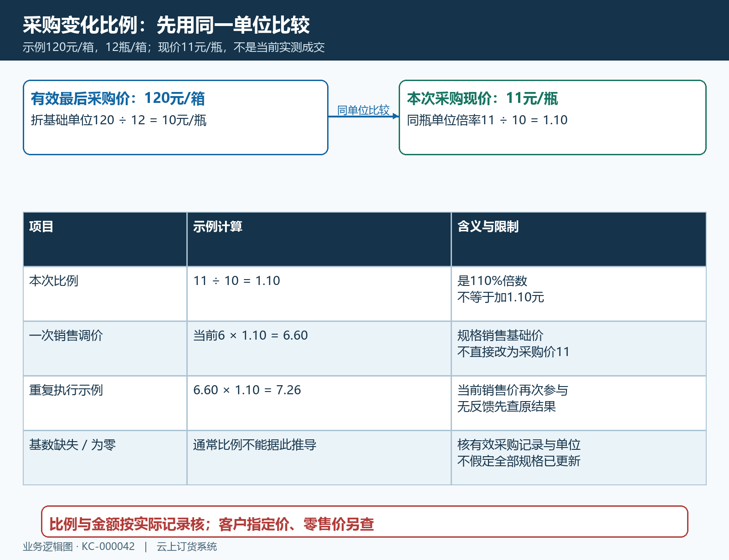Select the row label 本次比例
Image resolution: width=729 pixels, height=560 pixels.
54,281
